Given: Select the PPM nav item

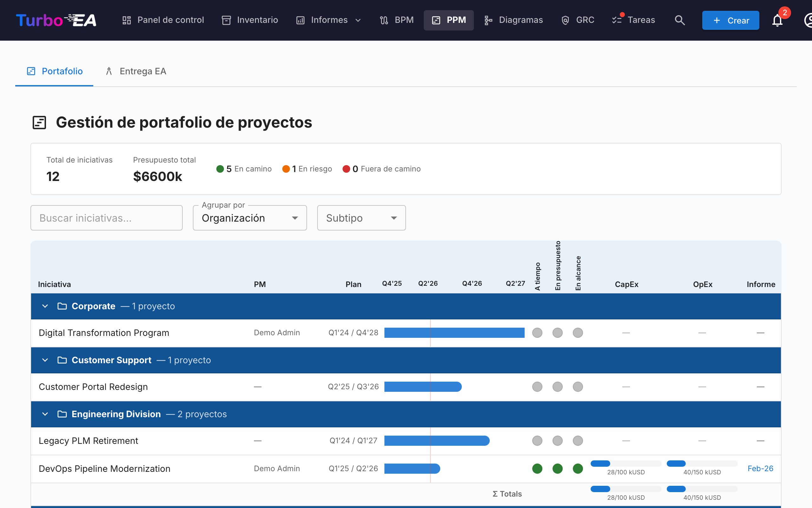Looking at the screenshot, I should pos(449,20).
